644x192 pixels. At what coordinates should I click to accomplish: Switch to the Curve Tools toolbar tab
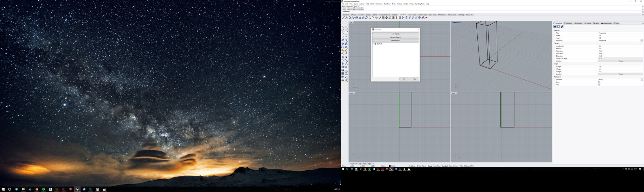click(412, 15)
